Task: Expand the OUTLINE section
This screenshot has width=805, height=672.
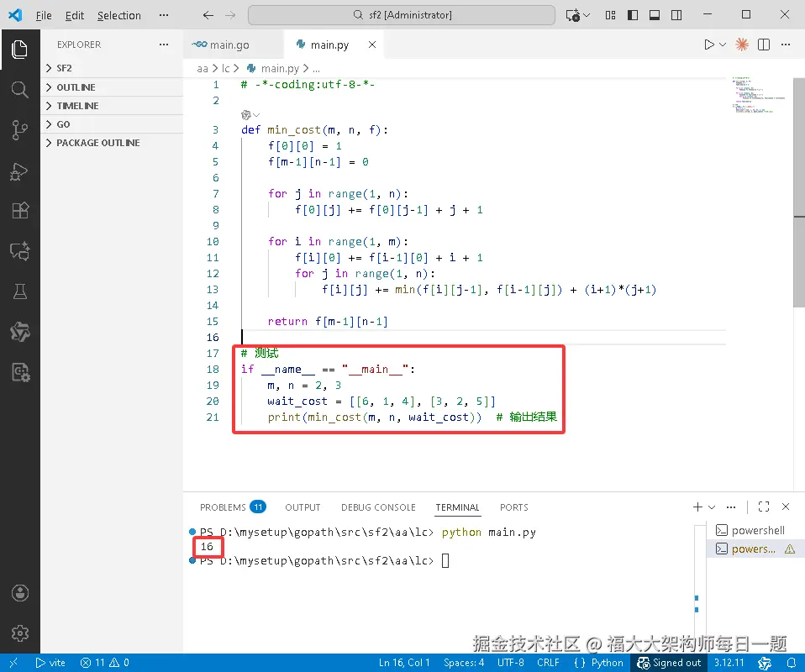Action: (112, 87)
